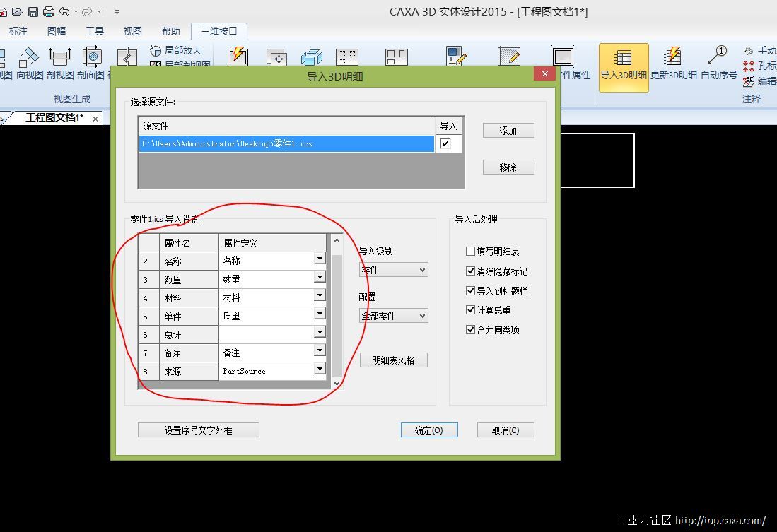Viewport: 777px width, 532px height.
Task: Click the 明细表风格 button
Action: [x=394, y=360]
